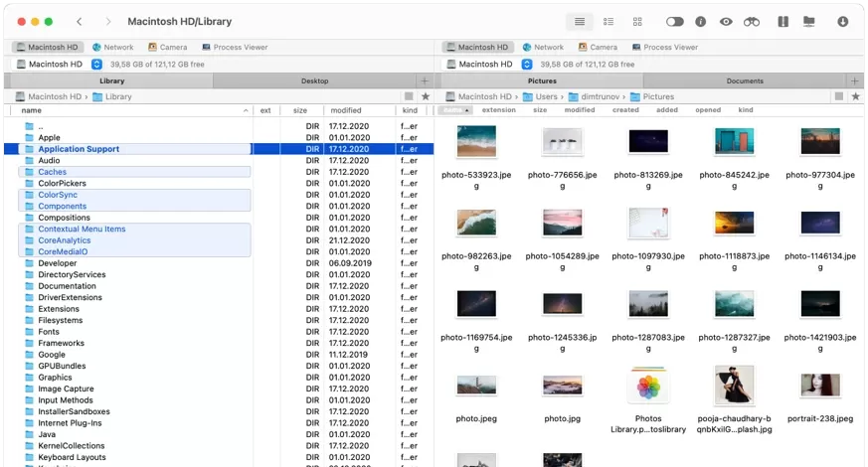Switch to thumbnails grid view
The height and width of the screenshot is (467, 868).
(x=637, y=21)
